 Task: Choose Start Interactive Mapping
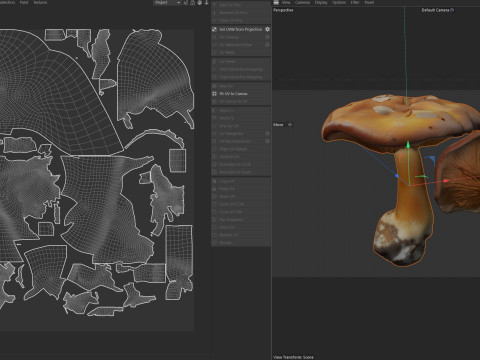coord(241,69)
